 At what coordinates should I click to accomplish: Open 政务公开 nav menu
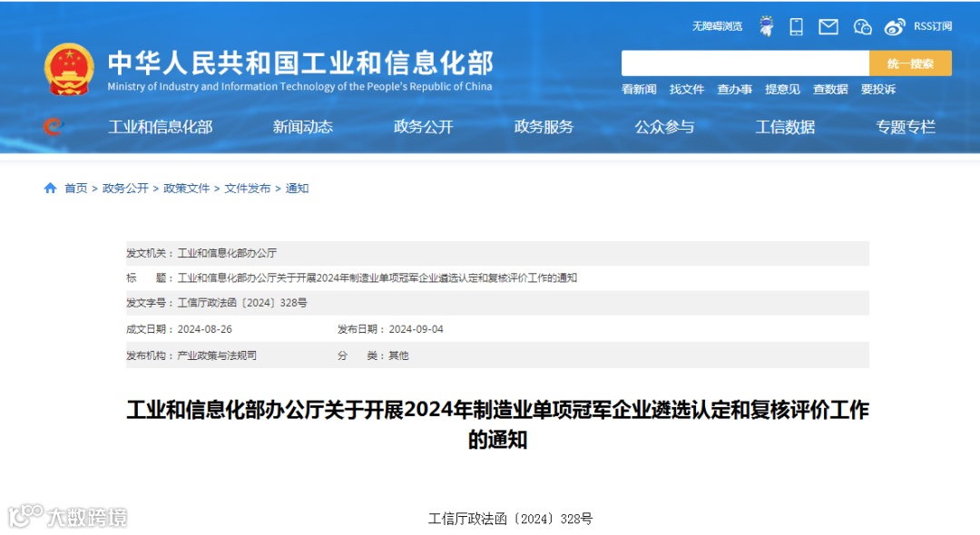[423, 127]
